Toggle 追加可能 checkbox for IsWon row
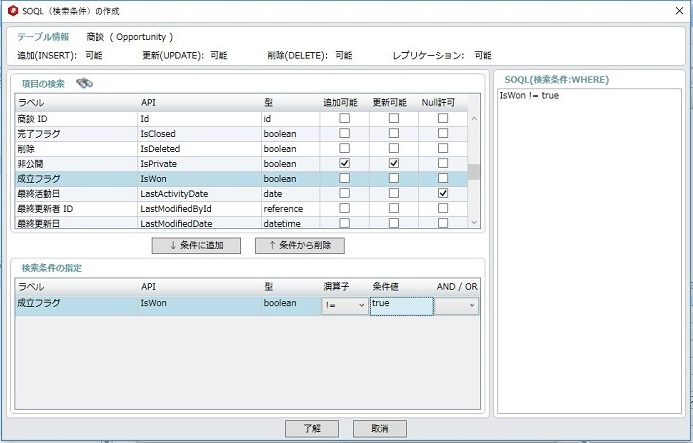The height and width of the screenshot is (443, 693). (x=344, y=178)
